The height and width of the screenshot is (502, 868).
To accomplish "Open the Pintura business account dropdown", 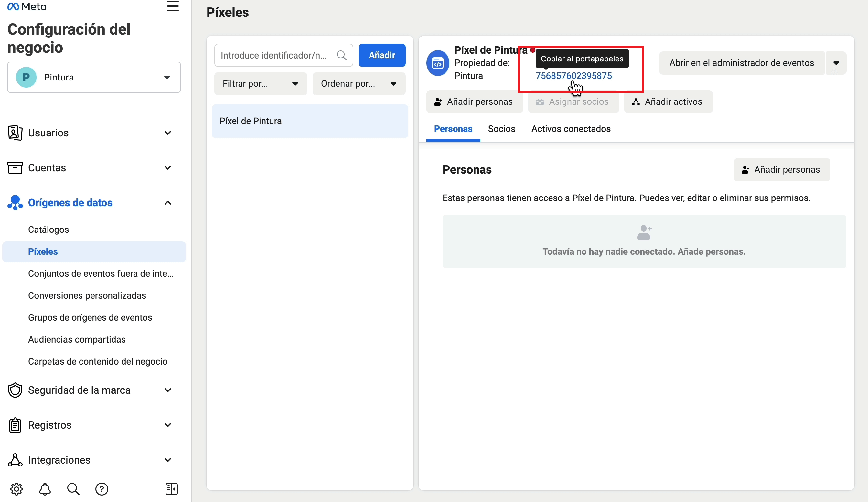I will coord(94,77).
